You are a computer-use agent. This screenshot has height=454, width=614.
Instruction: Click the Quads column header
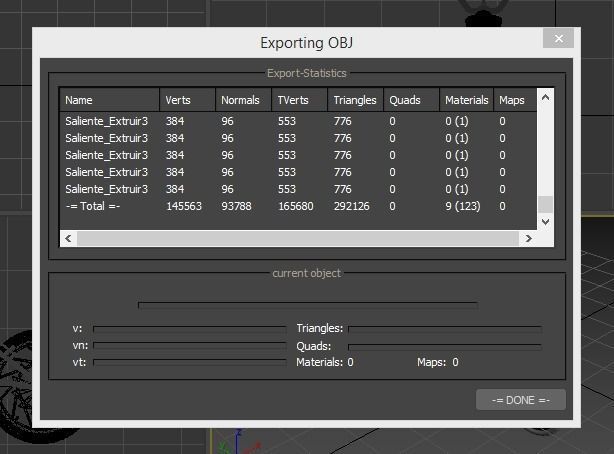click(411, 100)
